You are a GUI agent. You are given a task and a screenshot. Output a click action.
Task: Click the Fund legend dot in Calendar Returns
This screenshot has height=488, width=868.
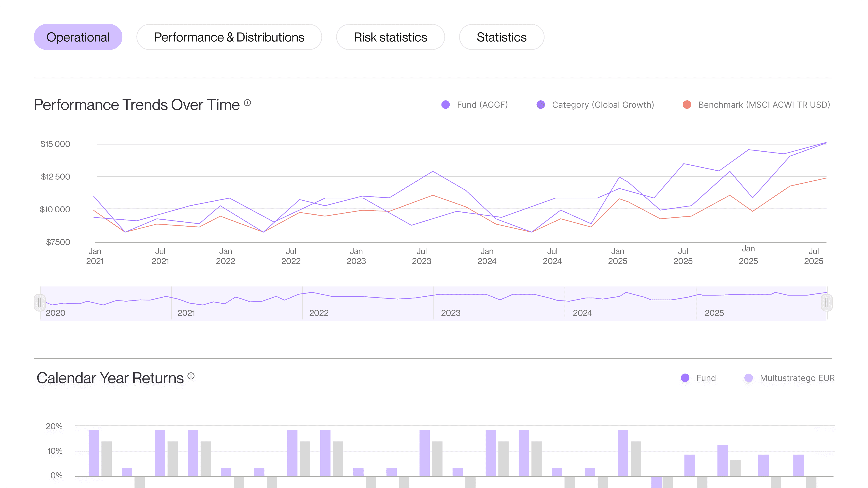click(685, 378)
